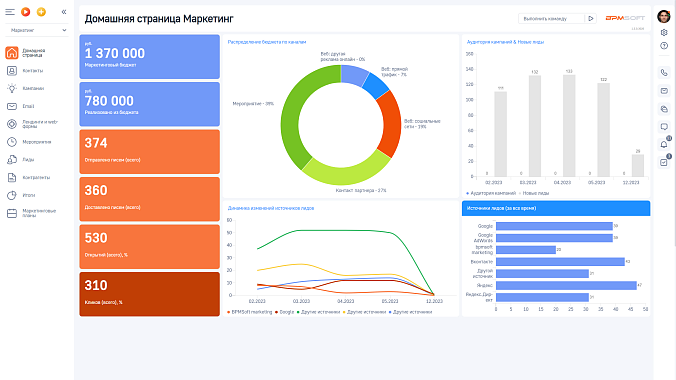Screen dimensions: 676x380
Task: Open the Контакты section icon
Action: pos(12,70)
